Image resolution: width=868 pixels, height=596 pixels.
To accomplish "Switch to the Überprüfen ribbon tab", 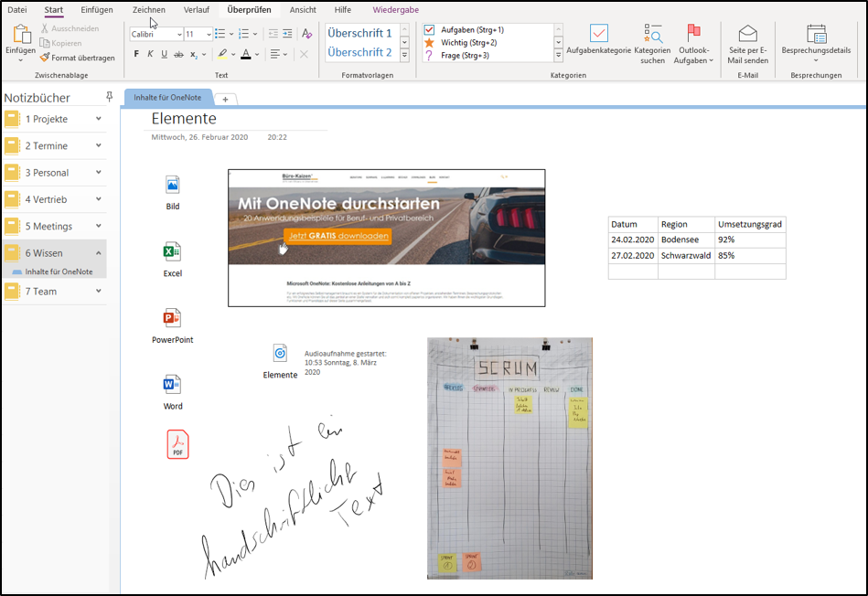I will [249, 10].
